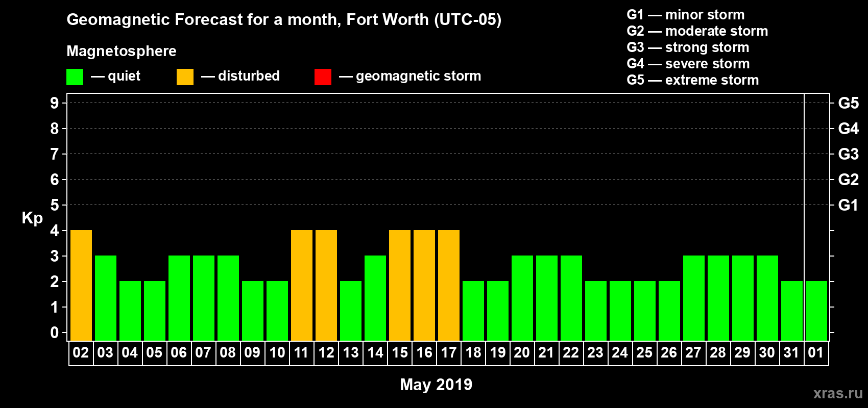Click date label 23
Screen dimensions: 868x408
pyautogui.click(x=595, y=353)
